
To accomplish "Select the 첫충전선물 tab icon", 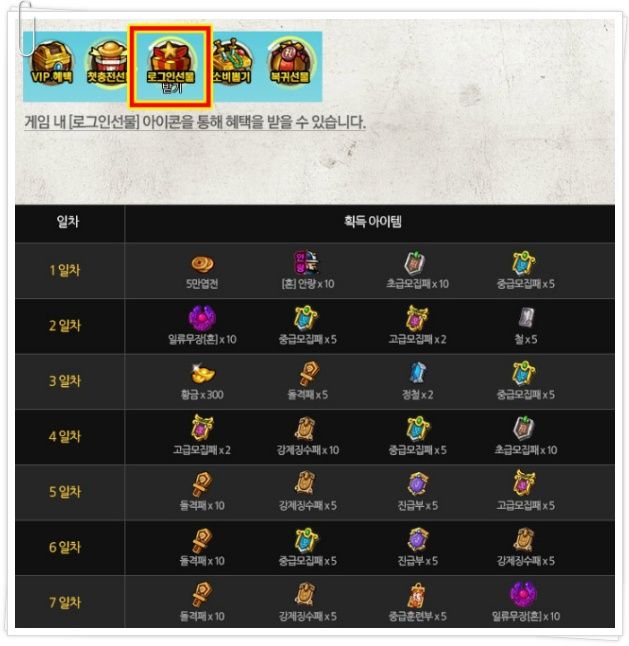I will click(108, 63).
